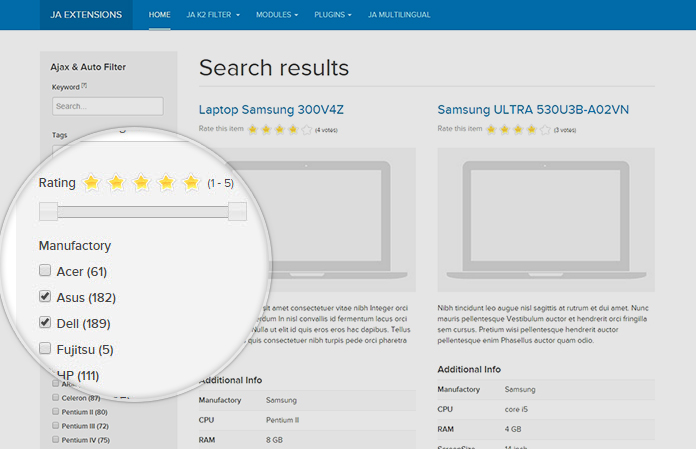The image size is (696, 449).
Task: Open the JA Multilingual menu item
Action: point(399,15)
